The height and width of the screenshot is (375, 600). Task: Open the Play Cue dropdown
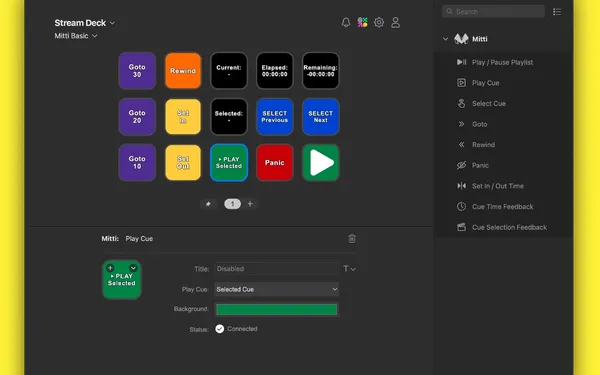pos(277,289)
